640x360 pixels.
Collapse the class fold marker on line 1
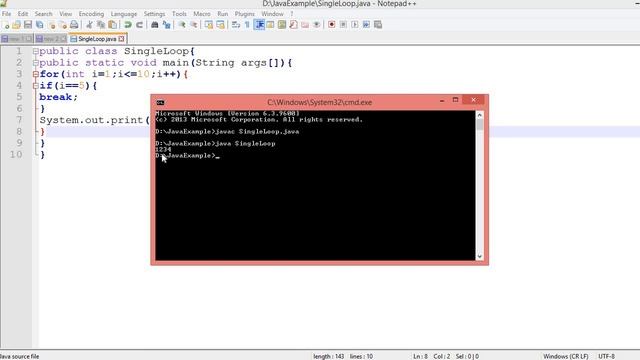[36, 51]
